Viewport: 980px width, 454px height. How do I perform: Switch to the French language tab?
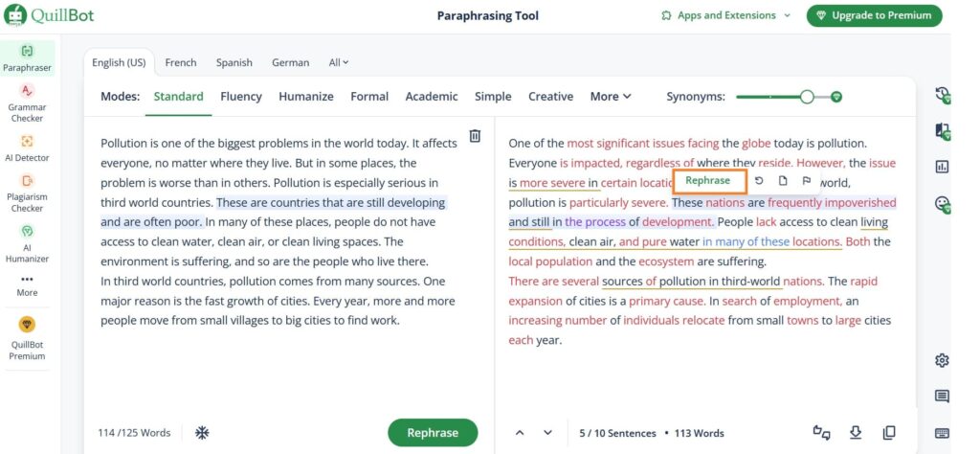(x=180, y=62)
